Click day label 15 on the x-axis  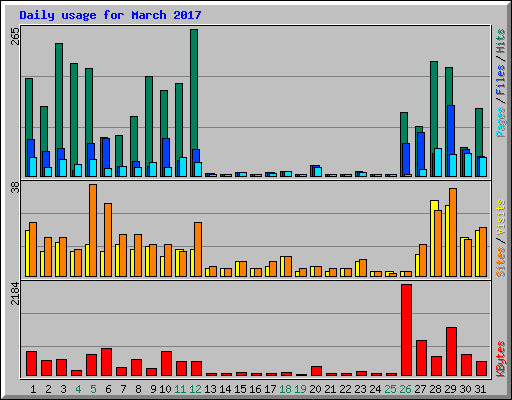240,389
